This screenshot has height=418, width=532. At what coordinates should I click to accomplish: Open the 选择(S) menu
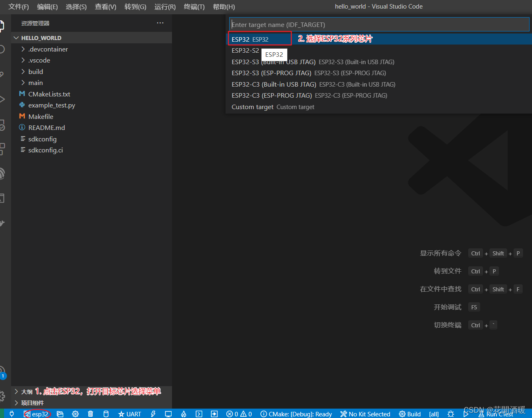click(x=76, y=7)
